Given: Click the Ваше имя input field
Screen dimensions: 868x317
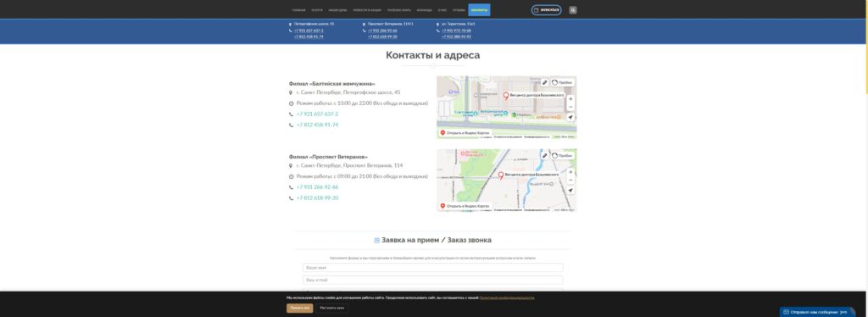Looking at the screenshot, I should click(433, 268).
